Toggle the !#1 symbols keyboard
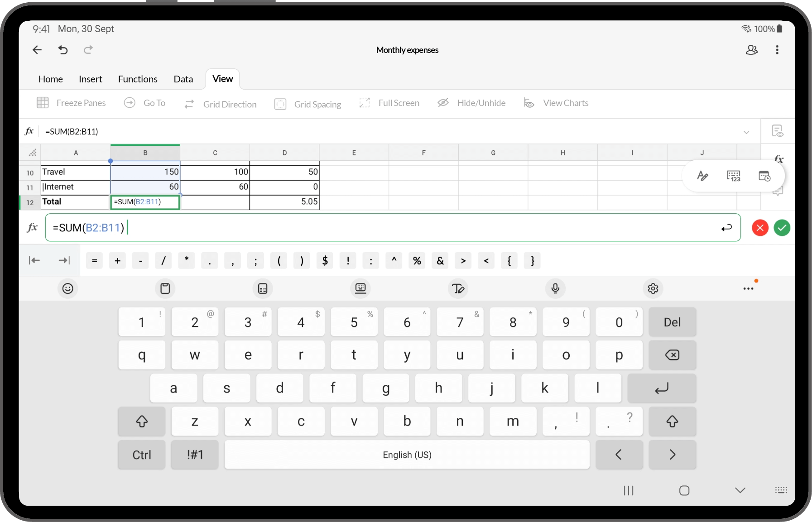 (x=195, y=455)
